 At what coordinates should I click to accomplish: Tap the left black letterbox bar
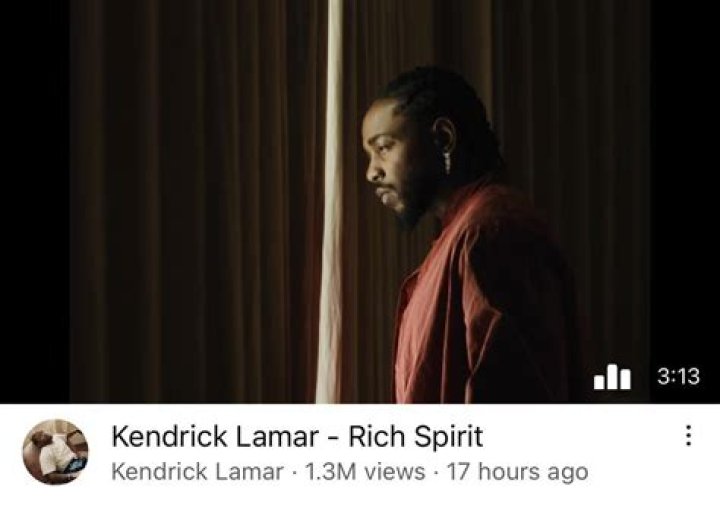(x=35, y=202)
